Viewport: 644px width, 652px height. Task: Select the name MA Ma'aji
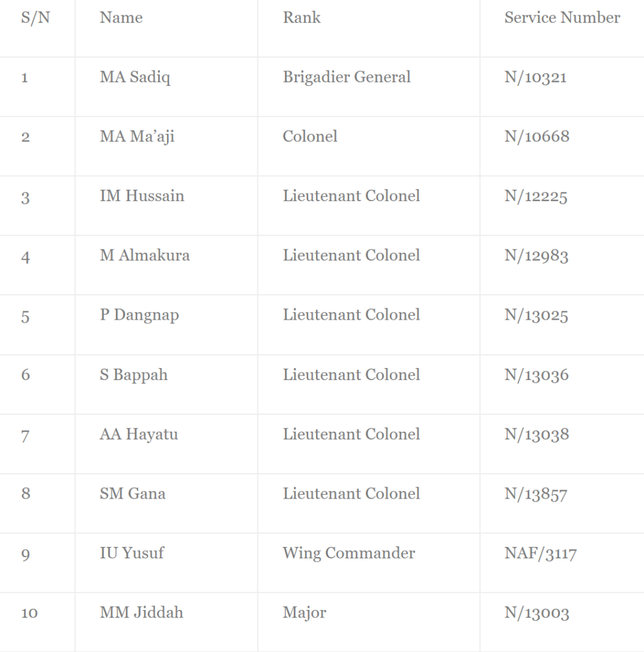(137, 137)
